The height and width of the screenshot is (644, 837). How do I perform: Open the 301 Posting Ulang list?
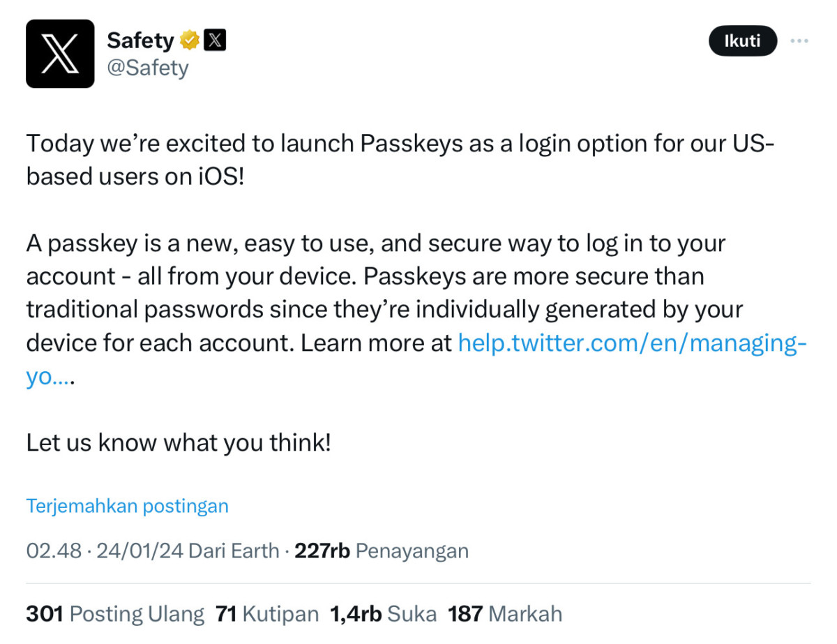point(115,614)
